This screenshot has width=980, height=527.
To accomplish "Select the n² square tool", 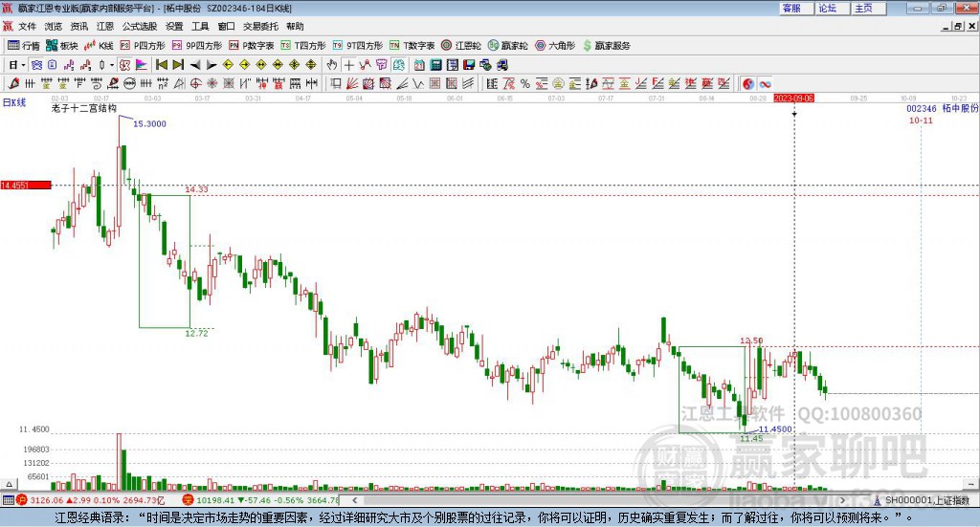I will point(163,83).
